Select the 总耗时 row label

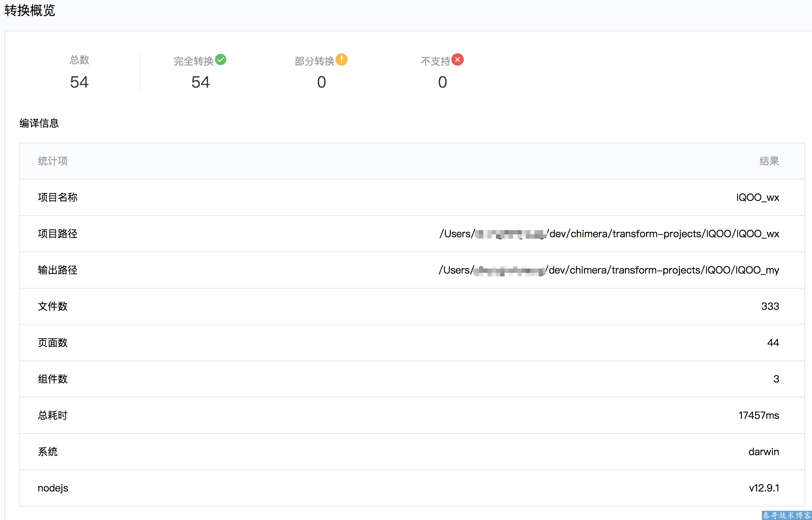53,415
